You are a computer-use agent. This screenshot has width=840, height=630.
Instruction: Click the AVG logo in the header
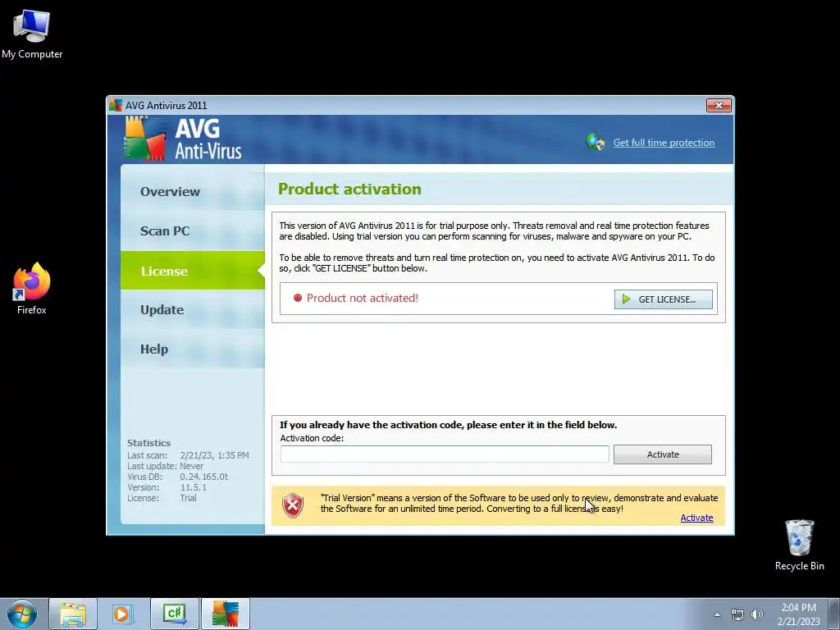coord(183,139)
